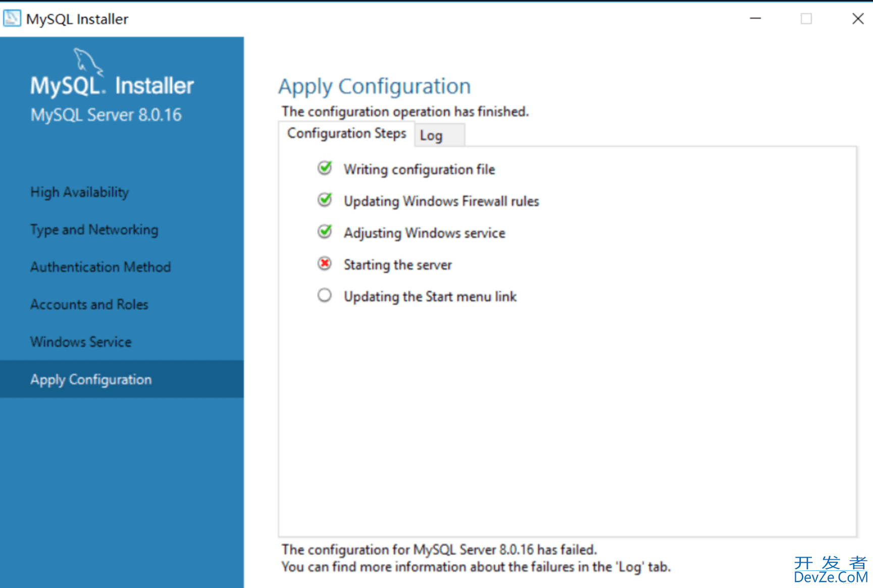Viewport: 873px width, 588px height.
Task: Click Apply Configuration in the sidebar
Action: click(x=91, y=380)
